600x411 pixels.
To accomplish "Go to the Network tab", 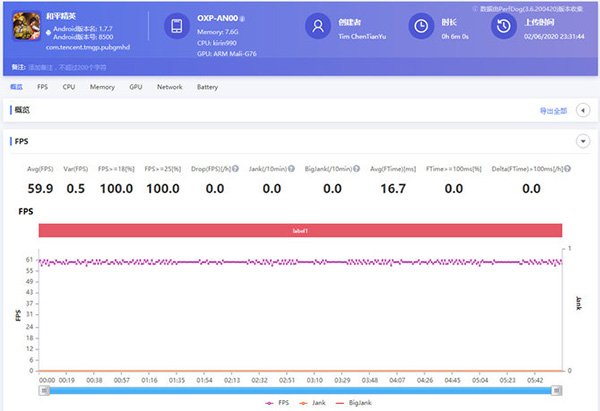I will click(169, 87).
